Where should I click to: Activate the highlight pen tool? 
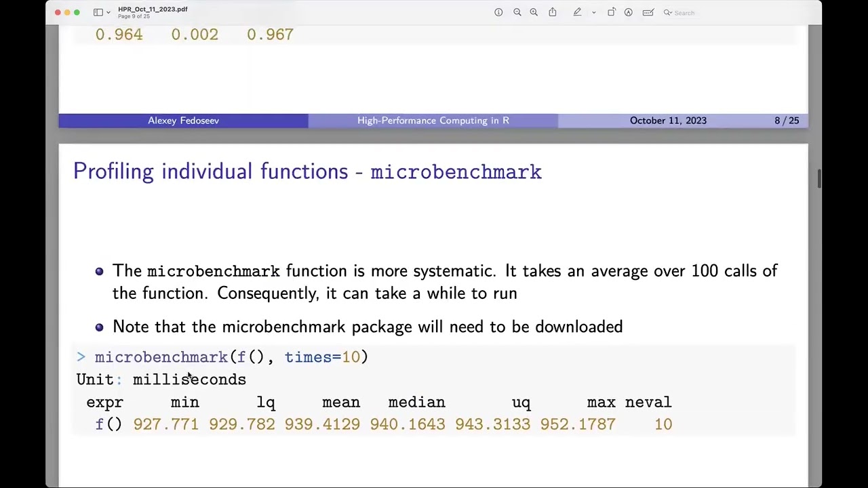(577, 12)
